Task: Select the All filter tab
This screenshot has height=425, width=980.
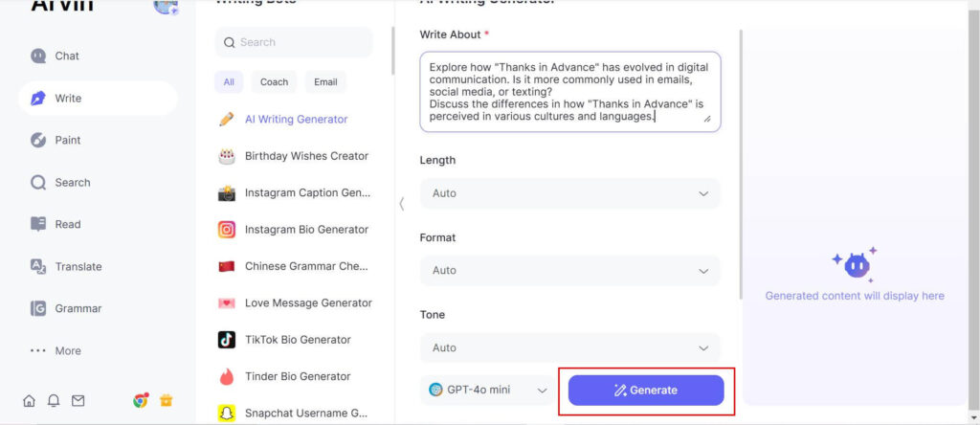Action: (x=229, y=82)
